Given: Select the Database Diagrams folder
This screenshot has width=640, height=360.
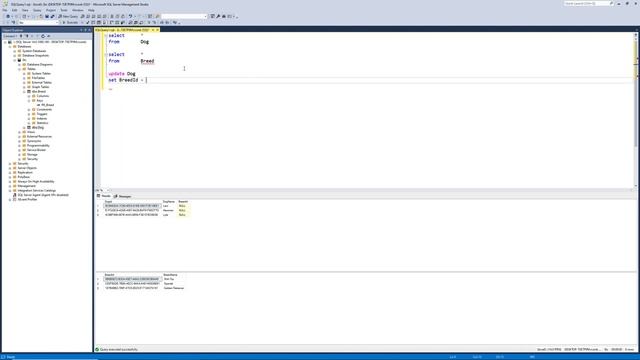Looking at the screenshot, I should 40,64.
